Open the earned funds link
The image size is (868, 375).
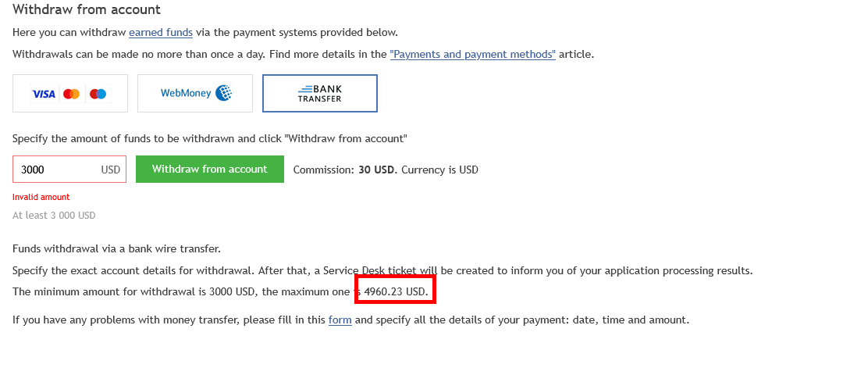click(x=161, y=32)
